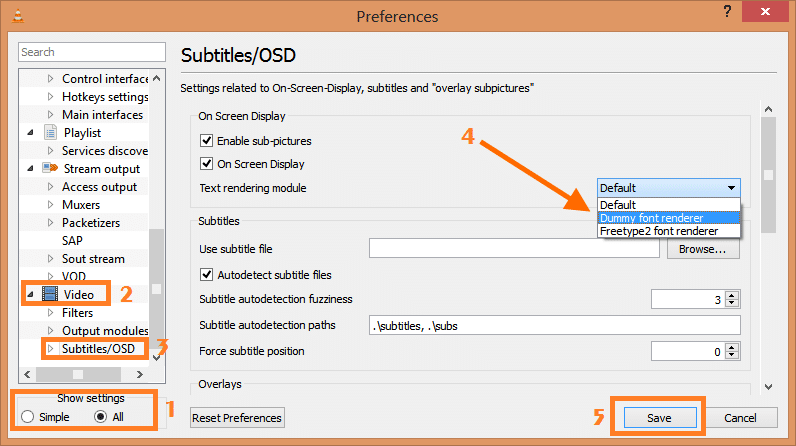Click the help question mark icon
The width and height of the screenshot is (796, 446).
coord(727,12)
